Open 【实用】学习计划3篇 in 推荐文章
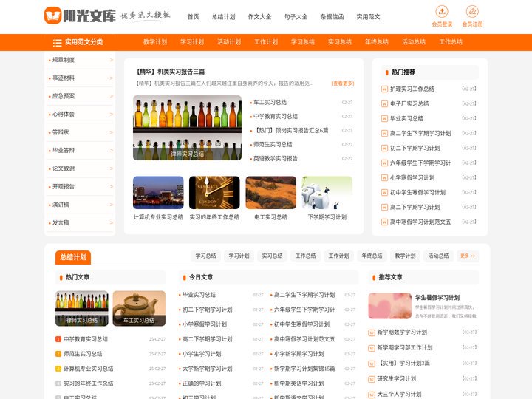The image size is (532, 399). pos(403,364)
